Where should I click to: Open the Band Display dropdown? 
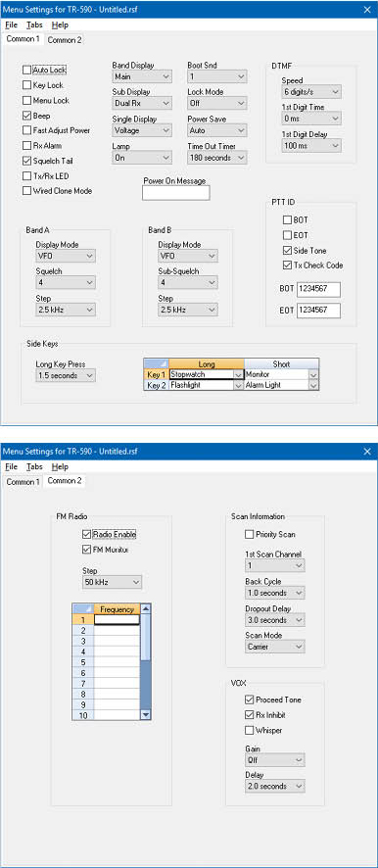point(142,76)
